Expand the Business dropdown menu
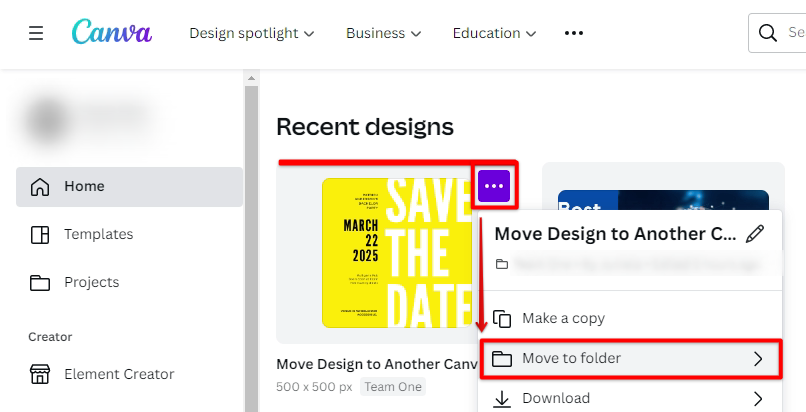The image size is (806, 412). pyautogui.click(x=383, y=33)
